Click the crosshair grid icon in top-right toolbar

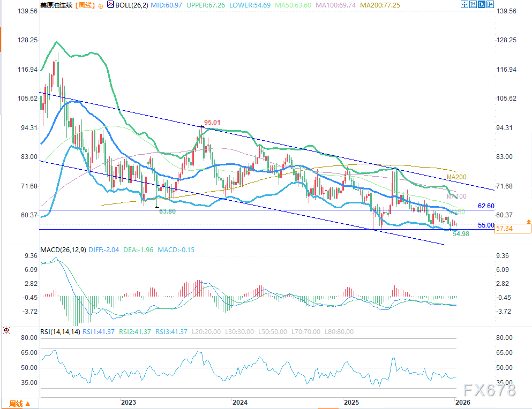tap(464, 4)
